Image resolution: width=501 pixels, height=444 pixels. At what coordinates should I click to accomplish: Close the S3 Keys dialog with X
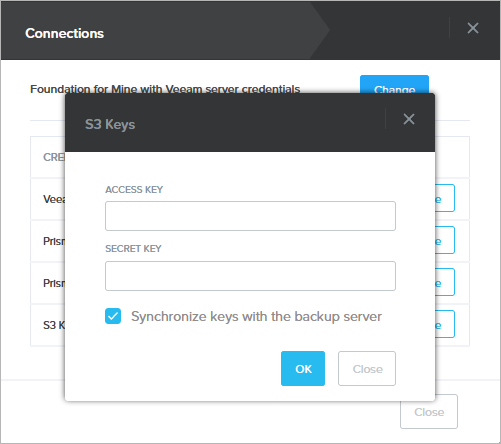pyautogui.click(x=409, y=119)
